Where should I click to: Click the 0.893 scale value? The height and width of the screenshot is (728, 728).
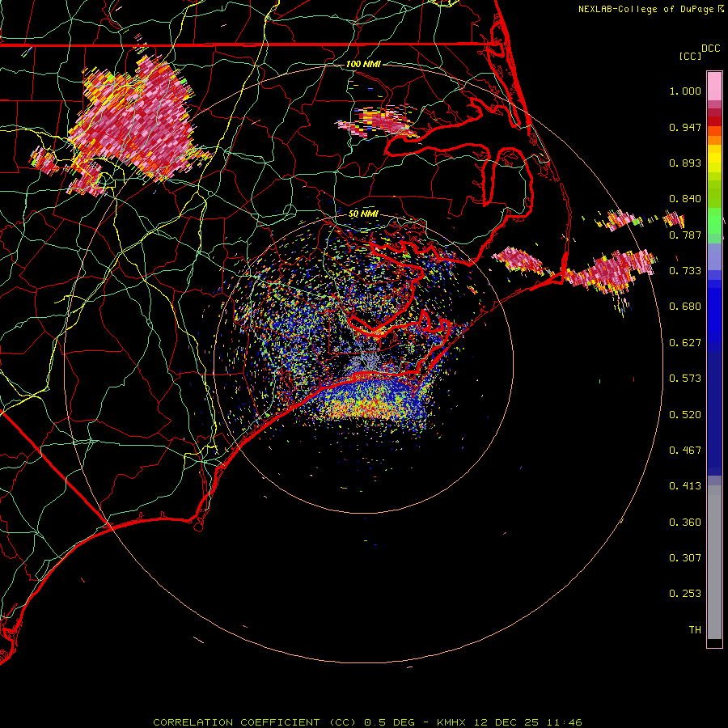(685, 163)
